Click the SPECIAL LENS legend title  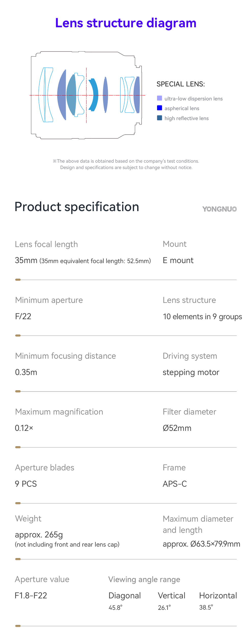coord(180,84)
